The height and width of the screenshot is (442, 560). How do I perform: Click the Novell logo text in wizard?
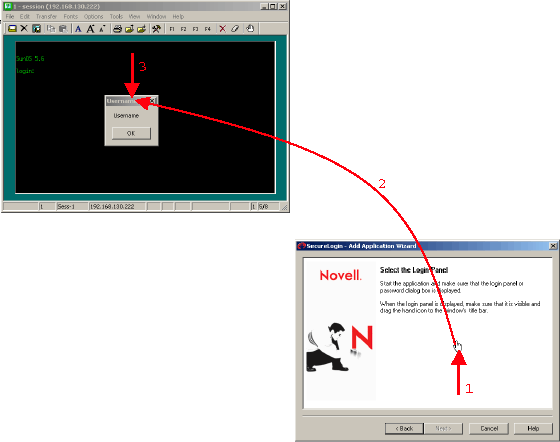tap(340, 275)
